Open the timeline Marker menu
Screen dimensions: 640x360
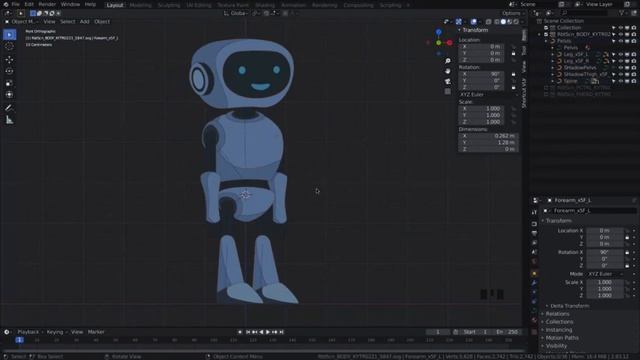(x=96, y=332)
